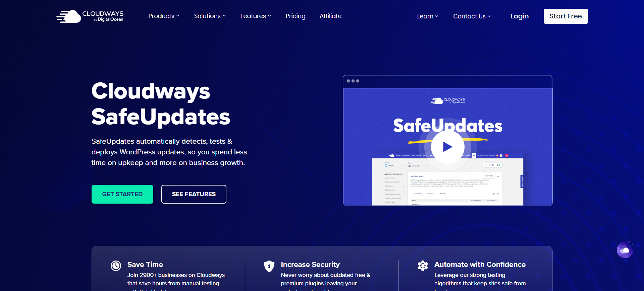Click the Automate with Confidence gear icon

click(x=423, y=266)
